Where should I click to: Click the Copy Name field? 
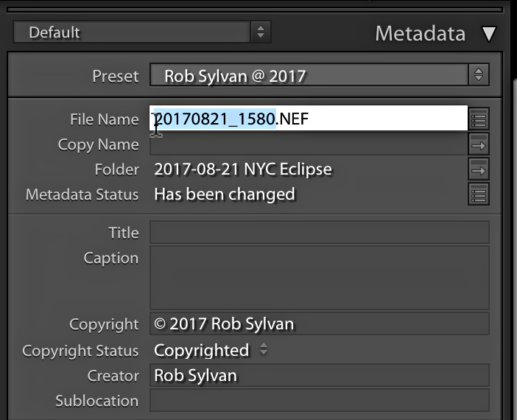309,144
